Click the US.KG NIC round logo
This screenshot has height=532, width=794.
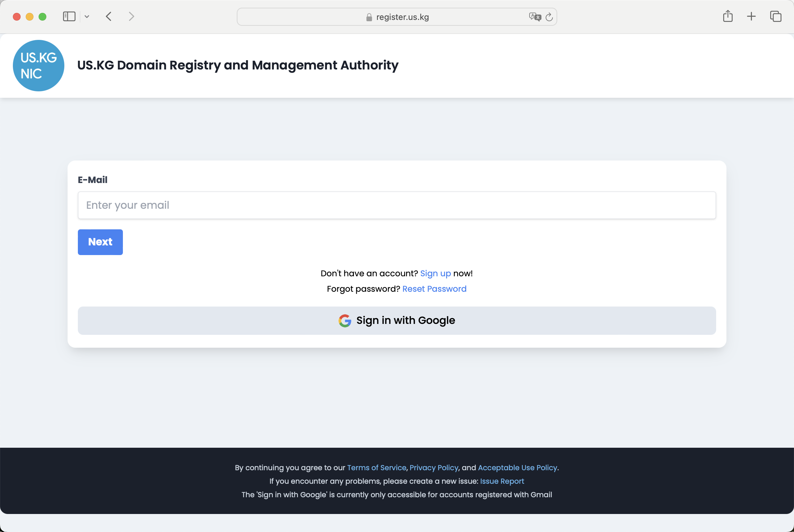click(38, 66)
